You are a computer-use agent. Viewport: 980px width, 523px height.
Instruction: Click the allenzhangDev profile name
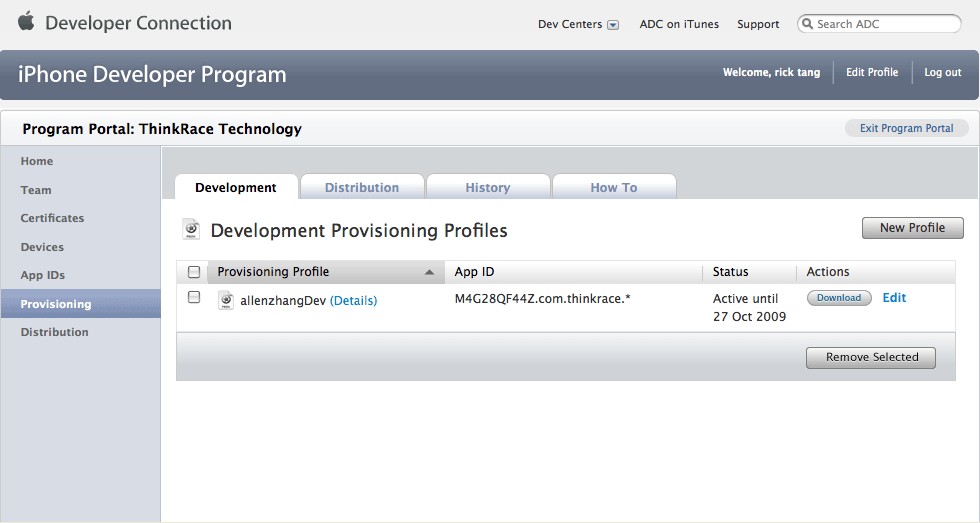coord(283,301)
